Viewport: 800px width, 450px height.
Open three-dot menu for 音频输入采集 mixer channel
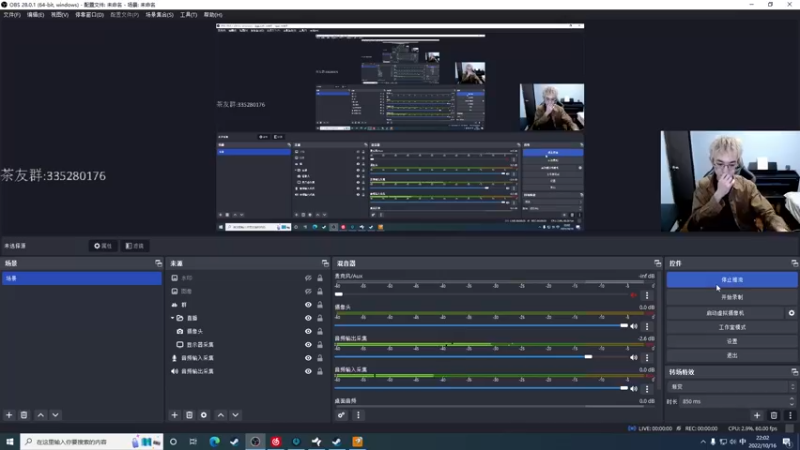(647, 389)
